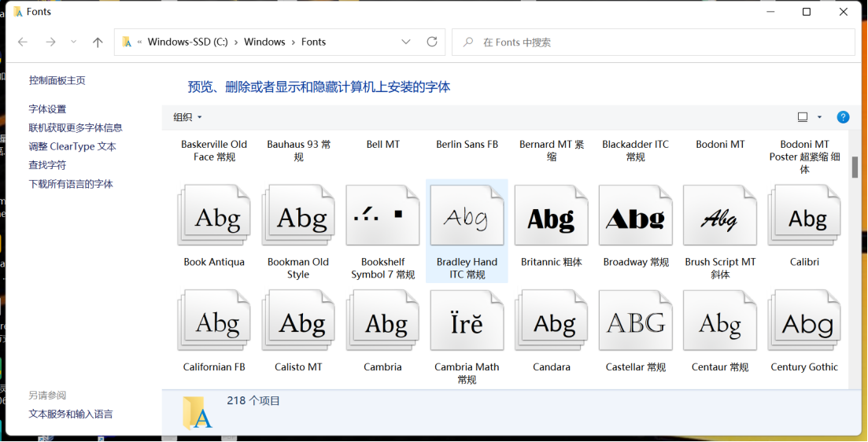Select the Californian FB font icon

[214, 320]
